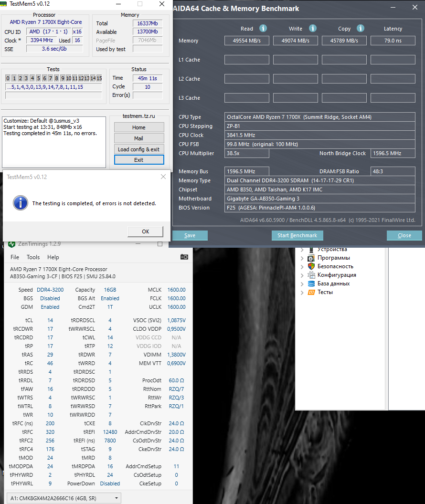The height and width of the screenshot is (504, 425).
Task: Click TestMem5 title bar app icon
Action: 3,4
